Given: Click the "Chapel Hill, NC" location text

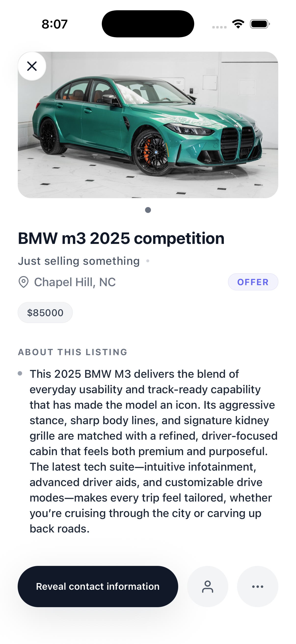Looking at the screenshot, I should (75, 282).
